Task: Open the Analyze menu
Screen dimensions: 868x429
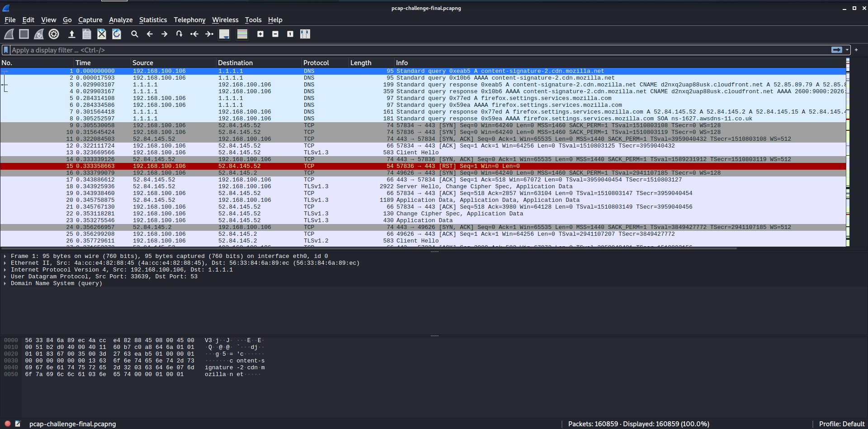Action: [x=121, y=20]
